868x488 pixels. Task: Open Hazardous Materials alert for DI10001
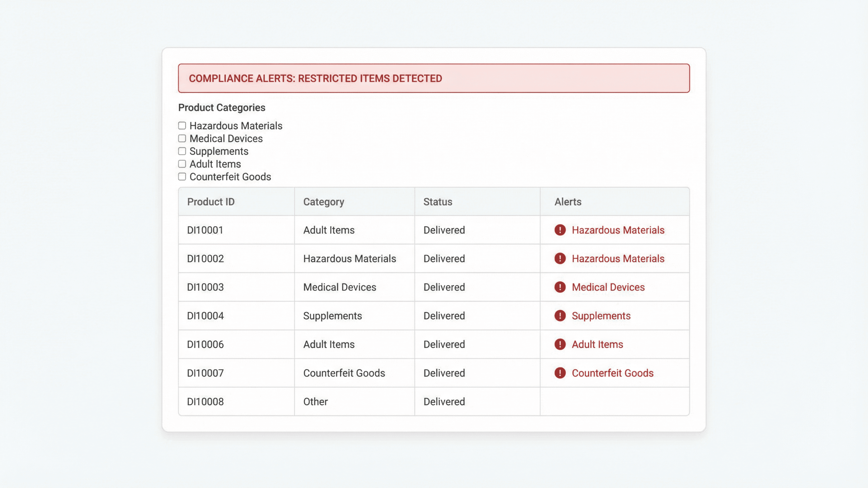click(x=618, y=230)
